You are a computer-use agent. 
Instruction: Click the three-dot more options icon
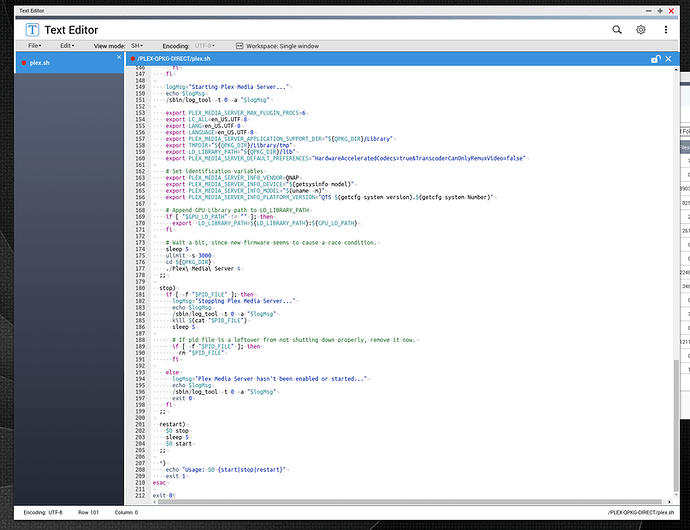click(x=664, y=30)
